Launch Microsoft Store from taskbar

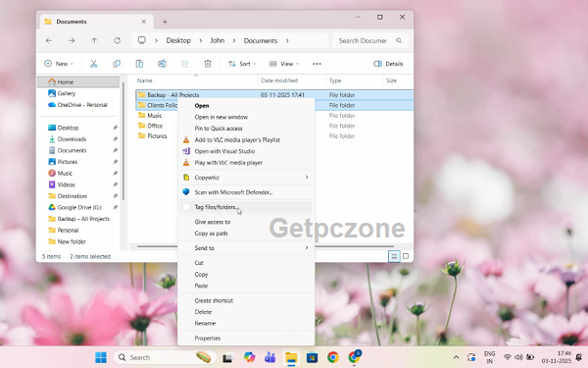tap(312, 357)
